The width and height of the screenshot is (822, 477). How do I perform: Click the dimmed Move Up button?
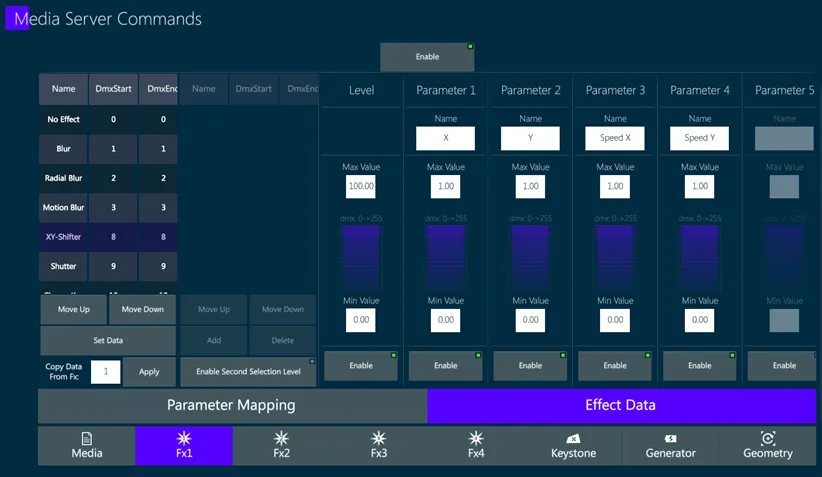(214, 309)
